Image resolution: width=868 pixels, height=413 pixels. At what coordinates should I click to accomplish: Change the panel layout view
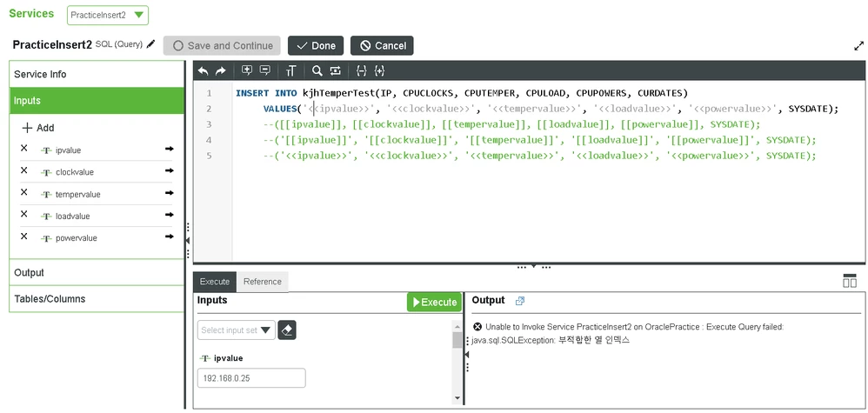(849, 281)
